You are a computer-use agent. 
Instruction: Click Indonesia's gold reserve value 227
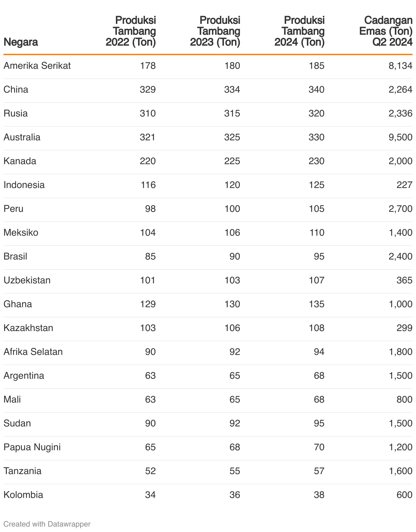(x=404, y=185)
